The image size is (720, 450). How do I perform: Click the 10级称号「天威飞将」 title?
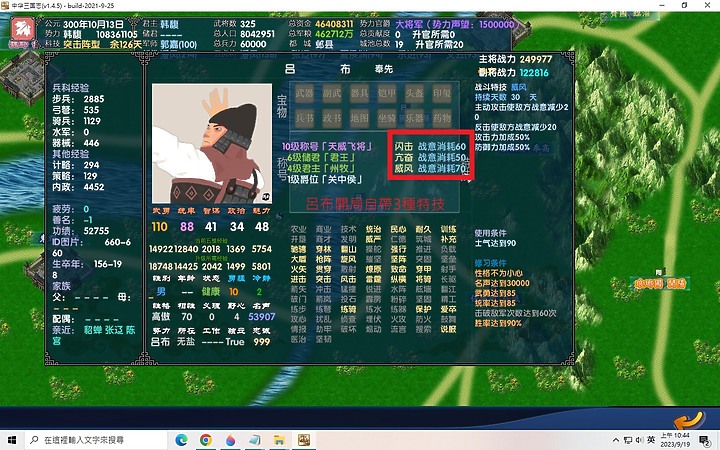[x=327, y=146]
